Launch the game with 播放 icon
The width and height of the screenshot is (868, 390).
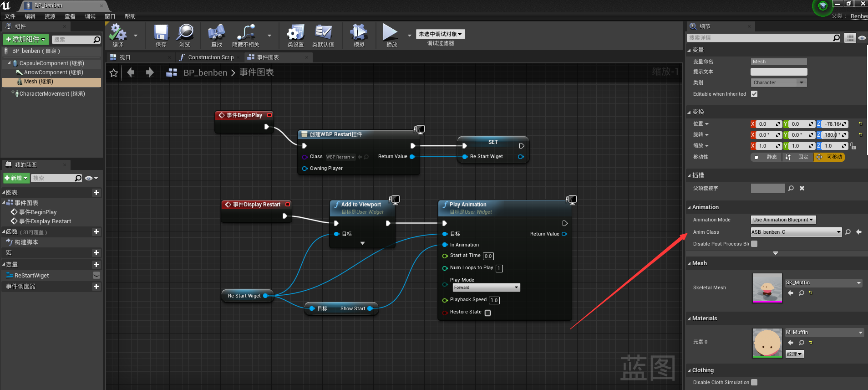click(391, 36)
